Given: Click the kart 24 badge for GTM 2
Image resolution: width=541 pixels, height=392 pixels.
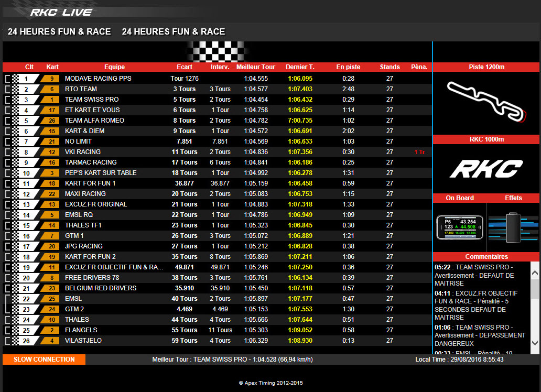Looking at the screenshot, I should [50, 309].
